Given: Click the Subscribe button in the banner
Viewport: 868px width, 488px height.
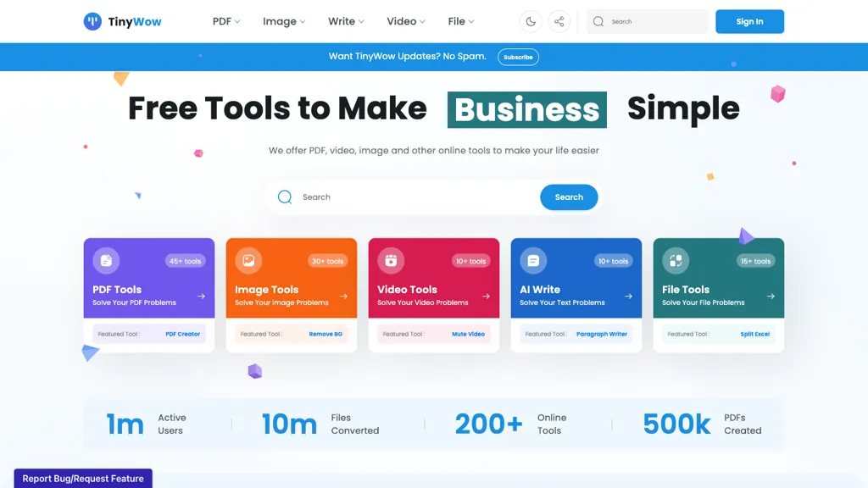Looking at the screenshot, I should pyautogui.click(x=518, y=57).
